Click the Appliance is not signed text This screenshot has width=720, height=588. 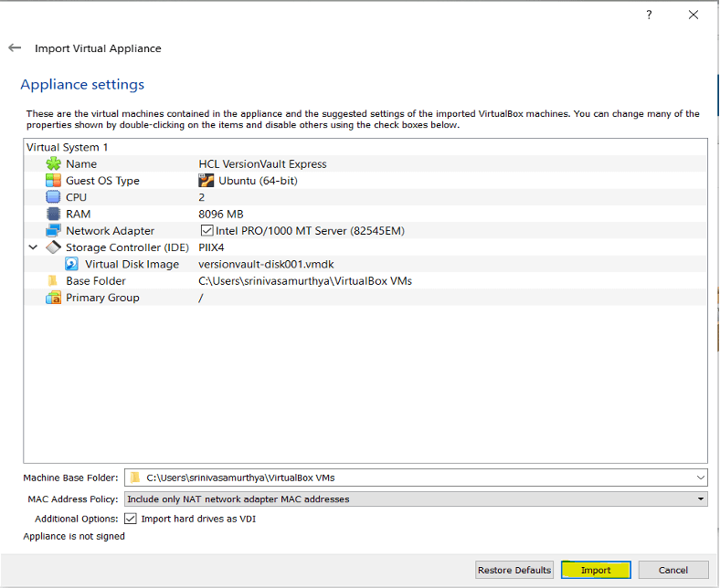coord(74,536)
